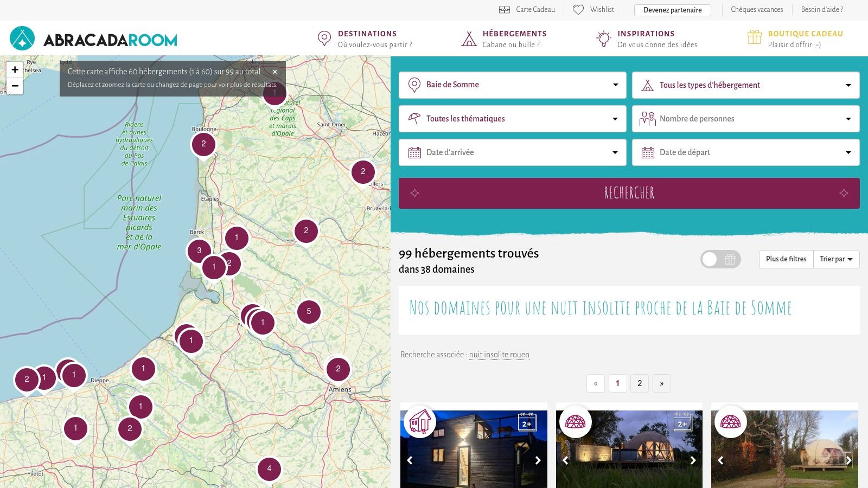Expand Toutes les thématiques dropdown

(512, 119)
